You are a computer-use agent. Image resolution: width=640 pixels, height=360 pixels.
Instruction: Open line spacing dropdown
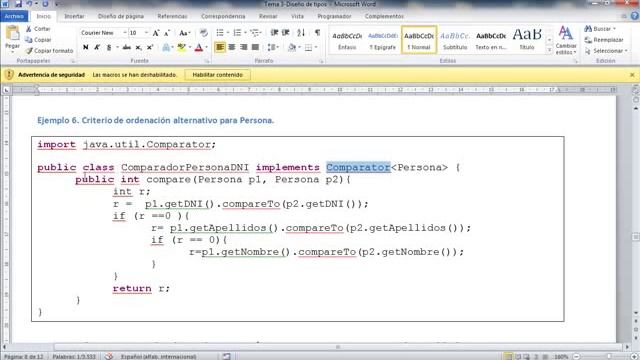pos(273,47)
